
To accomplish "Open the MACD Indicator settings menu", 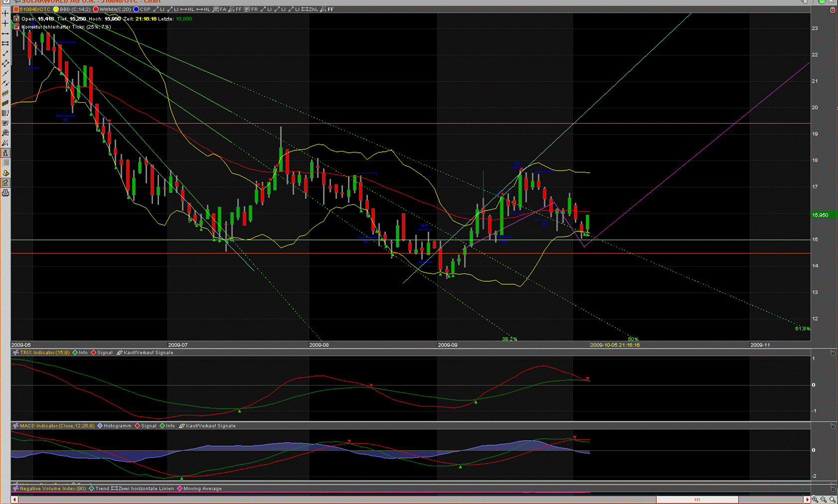I will click(57, 426).
